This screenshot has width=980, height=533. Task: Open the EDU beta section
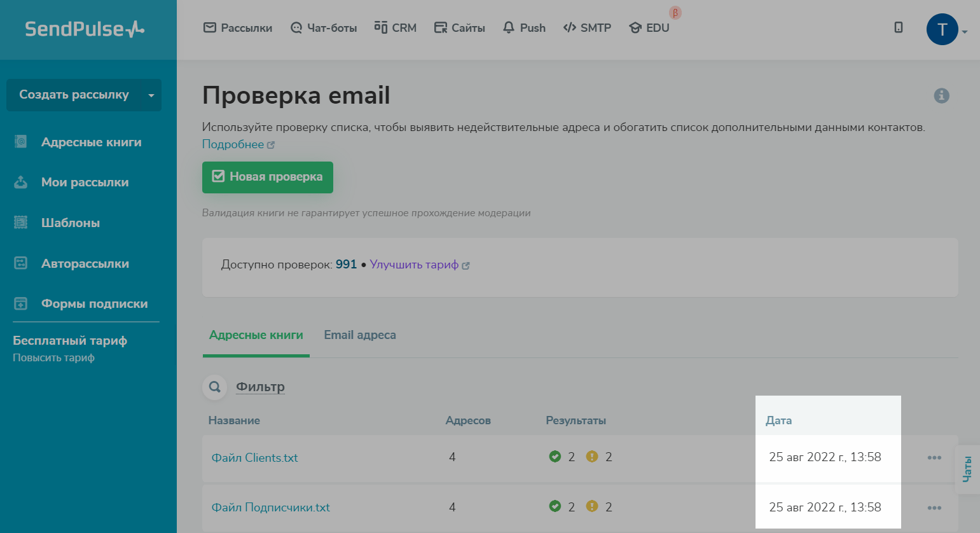coord(649,28)
